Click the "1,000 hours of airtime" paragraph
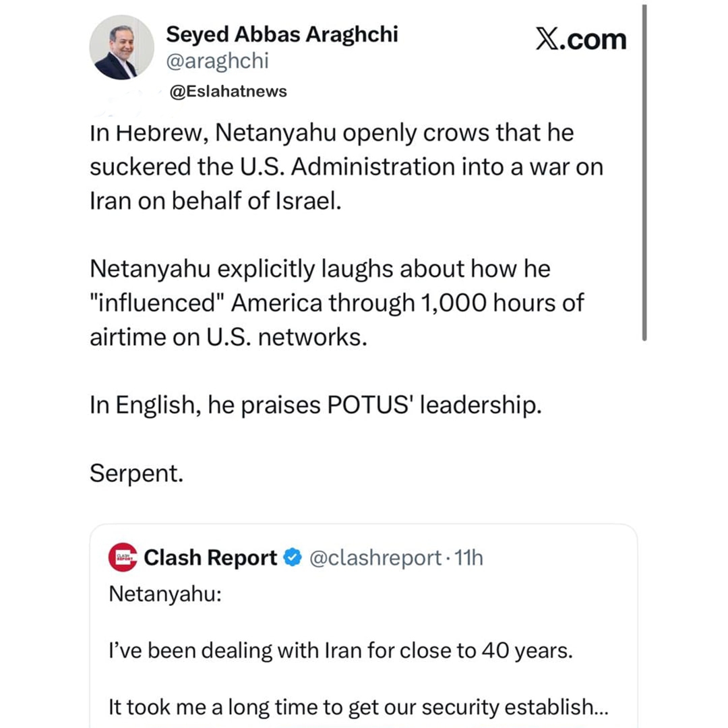Image resolution: width=728 pixels, height=728 pixels. (336, 303)
